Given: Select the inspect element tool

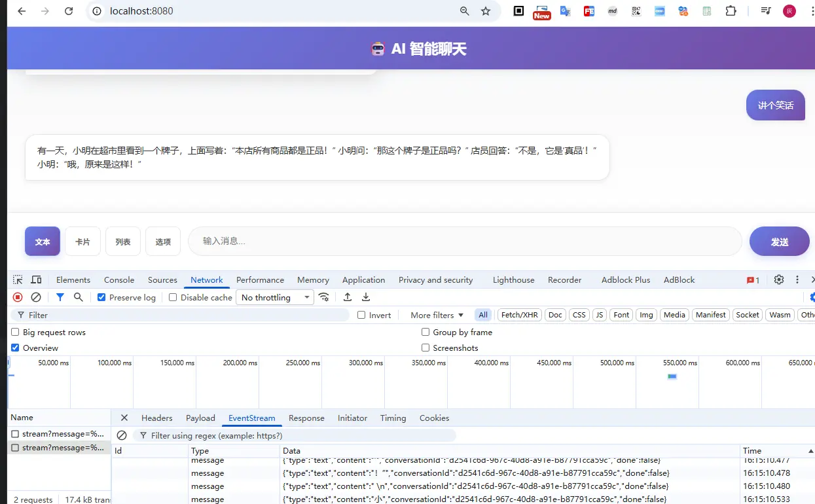Looking at the screenshot, I should click(18, 279).
